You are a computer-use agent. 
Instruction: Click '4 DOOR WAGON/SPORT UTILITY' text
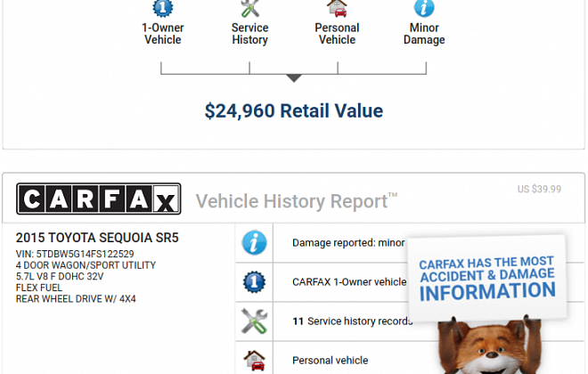86,265
